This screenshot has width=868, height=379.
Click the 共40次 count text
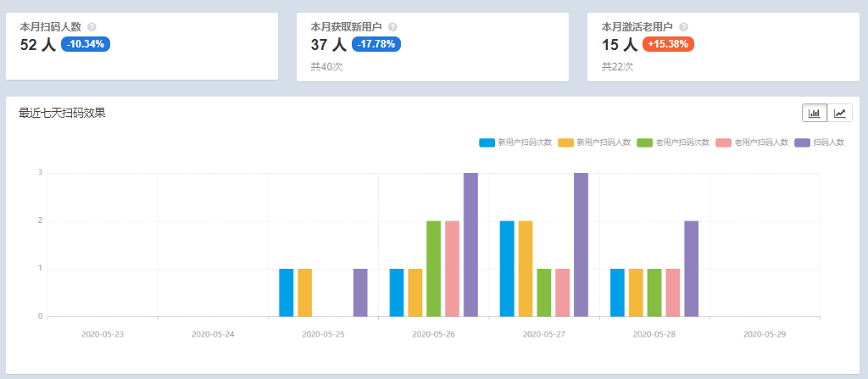point(326,66)
